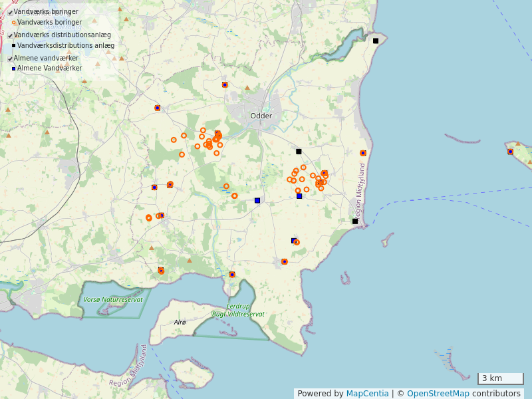Click the 3 km scale bar

click(500, 379)
